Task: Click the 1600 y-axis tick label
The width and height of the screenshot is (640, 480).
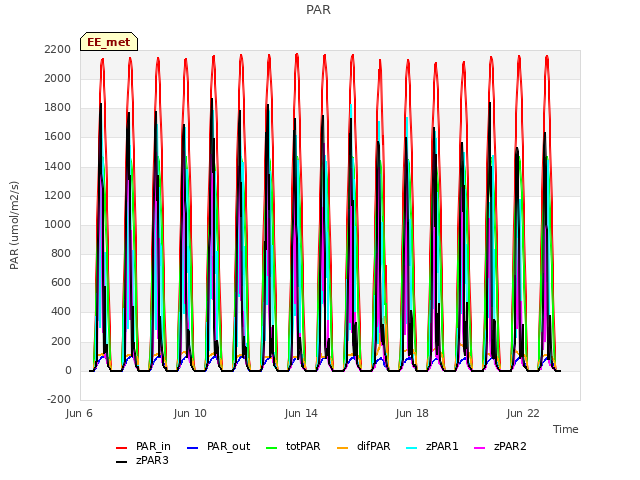Action: click(58, 137)
